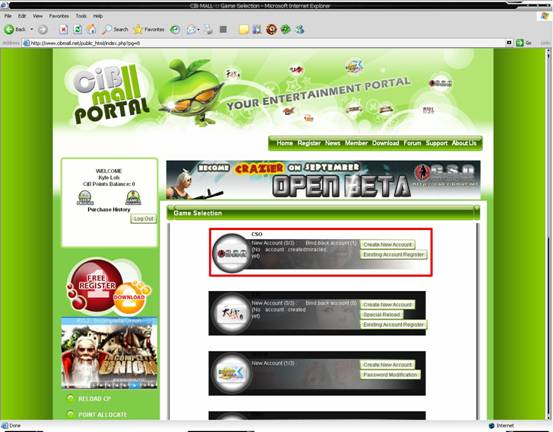Open the address bar dropdown arrow
Screen dimensions: 553x432
pyautogui.click(x=509, y=43)
